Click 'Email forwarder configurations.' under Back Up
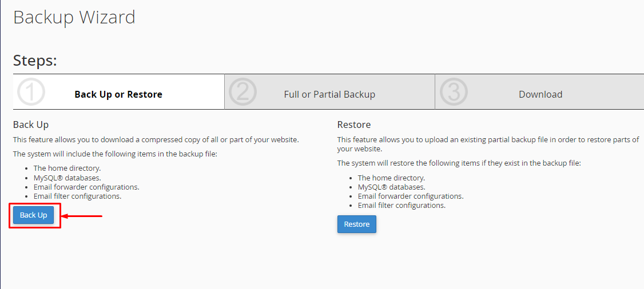Image resolution: width=644 pixels, height=289 pixels. (86, 187)
